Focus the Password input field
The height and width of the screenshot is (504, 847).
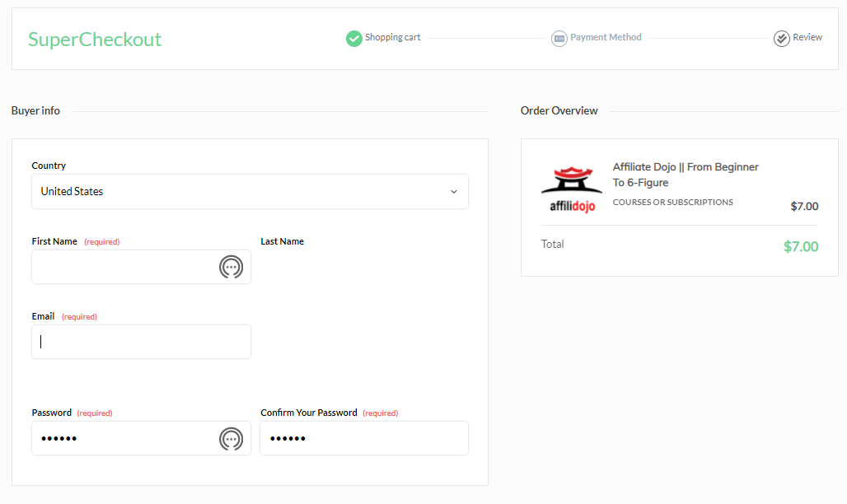coord(141,438)
